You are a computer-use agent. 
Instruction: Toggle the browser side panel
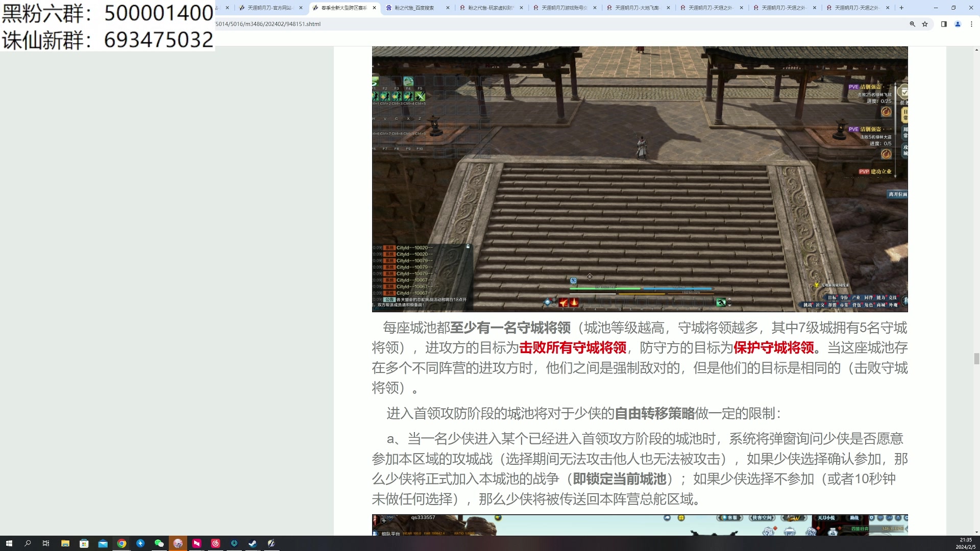coord(944,24)
